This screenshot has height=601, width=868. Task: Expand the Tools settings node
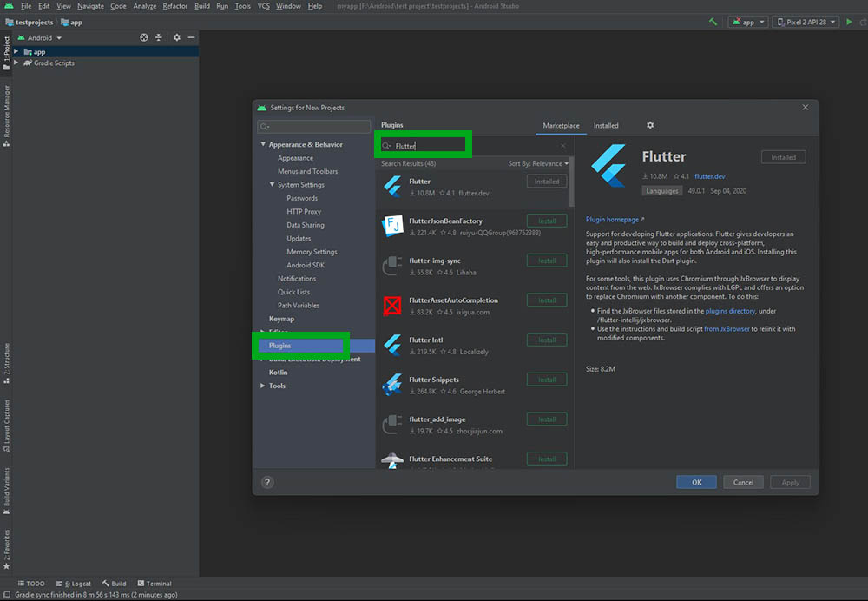click(x=263, y=386)
